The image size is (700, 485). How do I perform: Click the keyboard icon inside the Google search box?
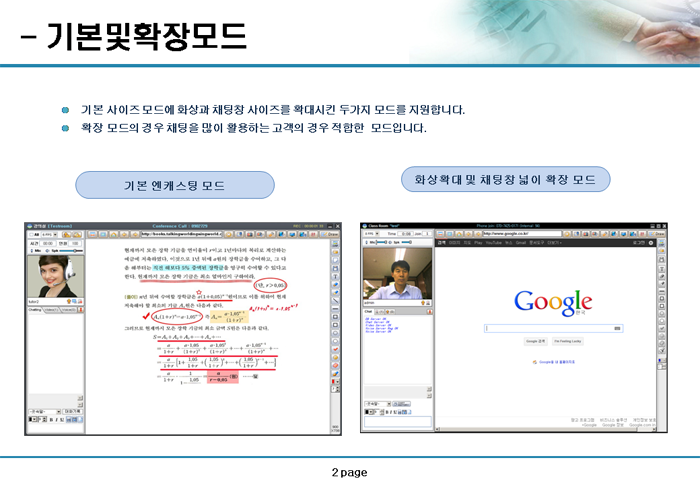click(617, 328)
